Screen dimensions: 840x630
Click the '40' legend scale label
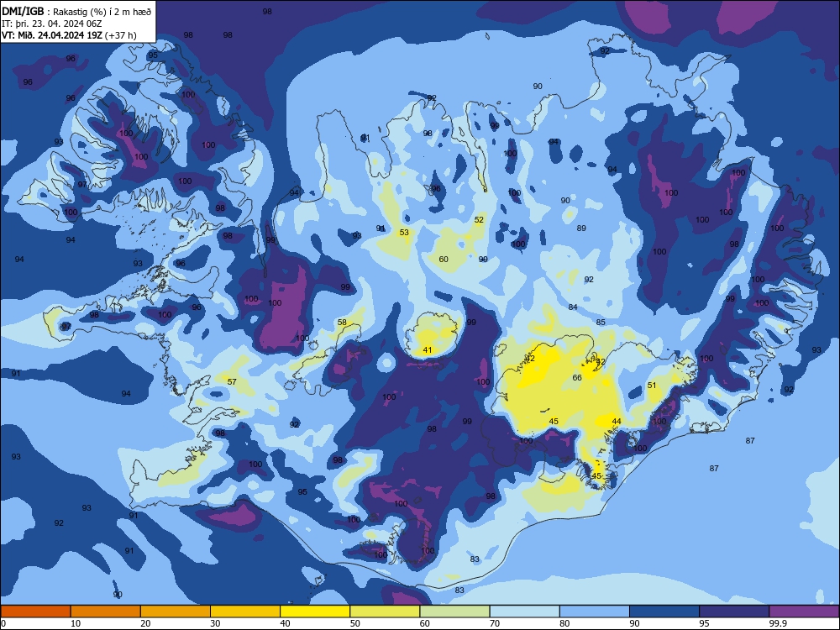pyautogui.click(x=286, y=623)
